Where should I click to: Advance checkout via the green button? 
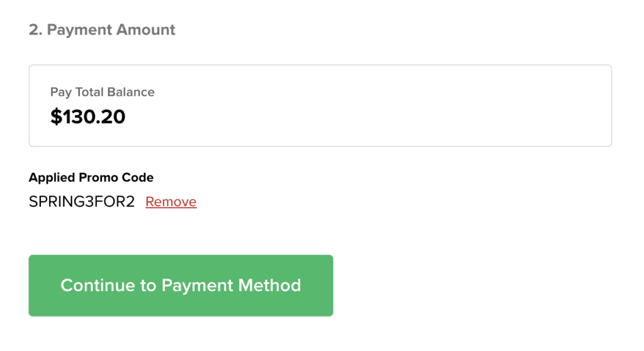point(180,285)
